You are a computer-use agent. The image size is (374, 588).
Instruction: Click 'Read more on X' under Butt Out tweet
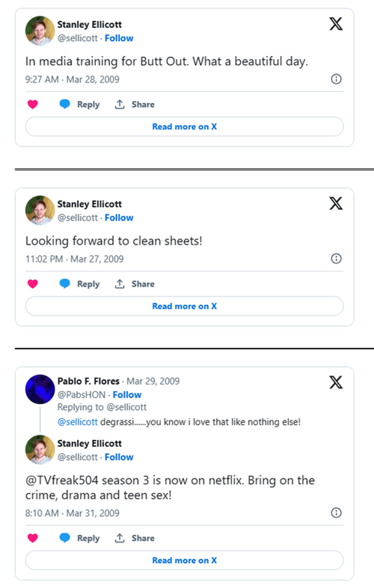coord(184,127)
